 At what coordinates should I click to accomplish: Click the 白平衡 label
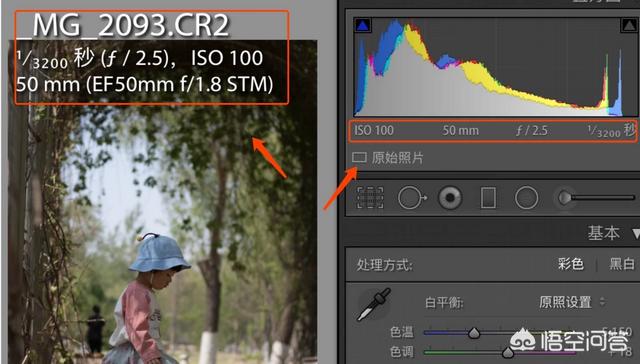[x=444, y=303]
